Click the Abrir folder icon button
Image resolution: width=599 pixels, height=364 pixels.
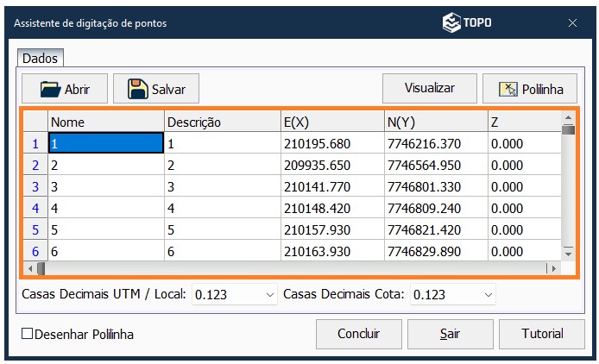coord(50,89)
